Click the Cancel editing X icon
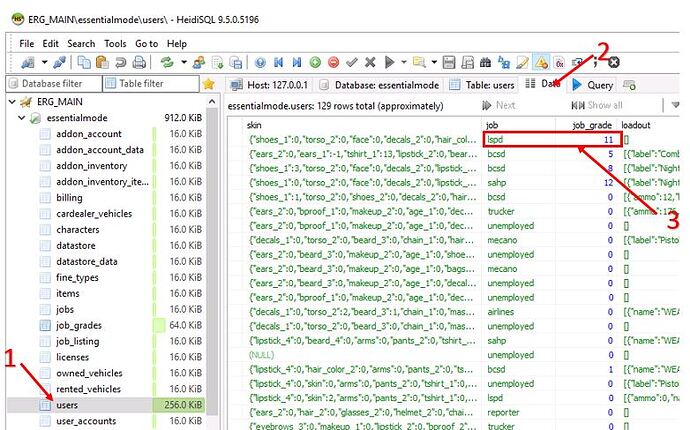 point(370,62)
